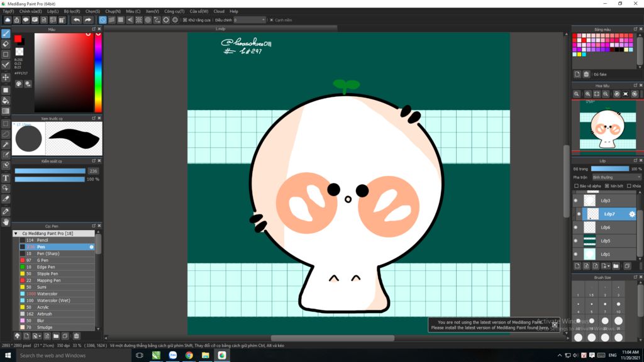The width and height of the screenshot is (644, 362).
Task: Click the canvas horizontal scrollbar
Action: click(x=333, y=338)
